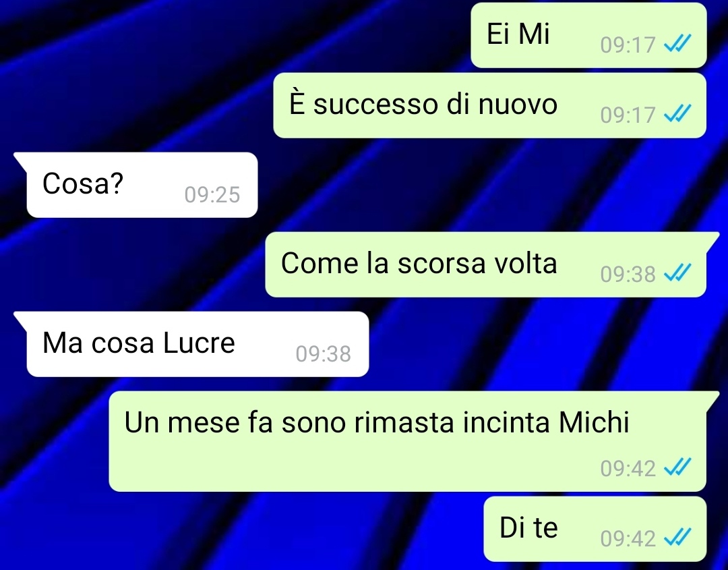Image resolution: width=728 pixels, height=570 pixels.
Task: Tap the blue ticks on "Come la scorsa volta"
Action: tap(677, 273)
